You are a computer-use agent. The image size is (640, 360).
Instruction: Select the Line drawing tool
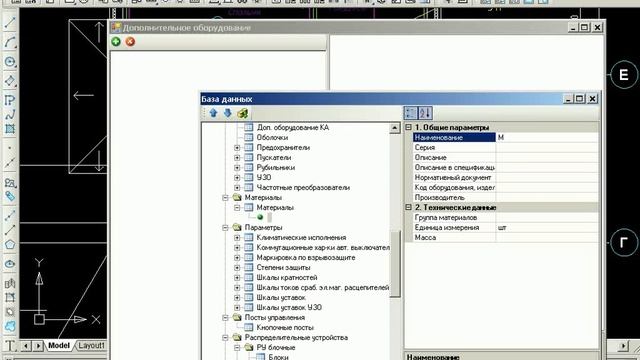click(x=10, y=23)
